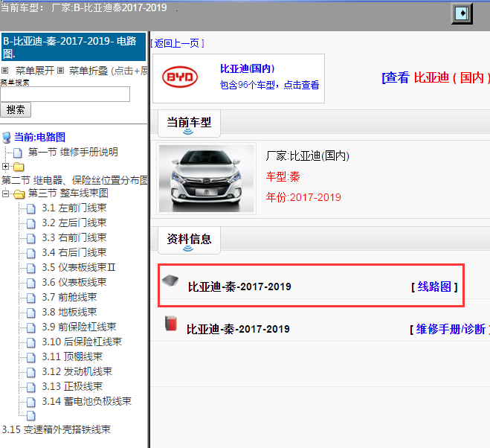Click the 菜单折叠 collapse-all icon
This screenshot has width=490, height=448.
tap(61, 71)
